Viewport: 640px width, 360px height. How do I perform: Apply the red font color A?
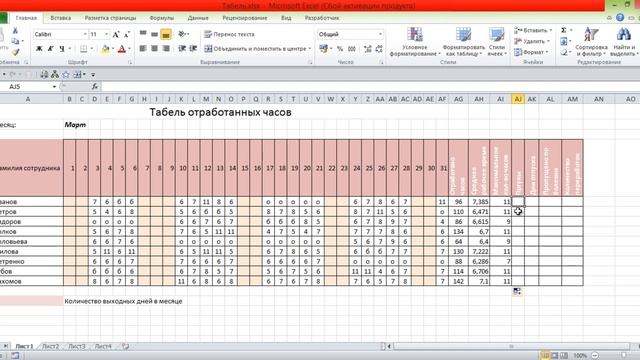[122, 49]
